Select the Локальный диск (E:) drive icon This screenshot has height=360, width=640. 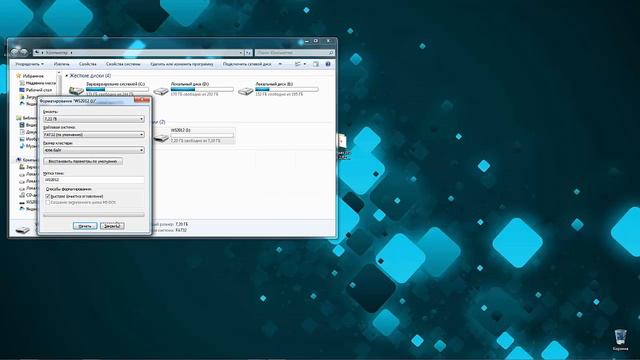(x=246, y=91)
